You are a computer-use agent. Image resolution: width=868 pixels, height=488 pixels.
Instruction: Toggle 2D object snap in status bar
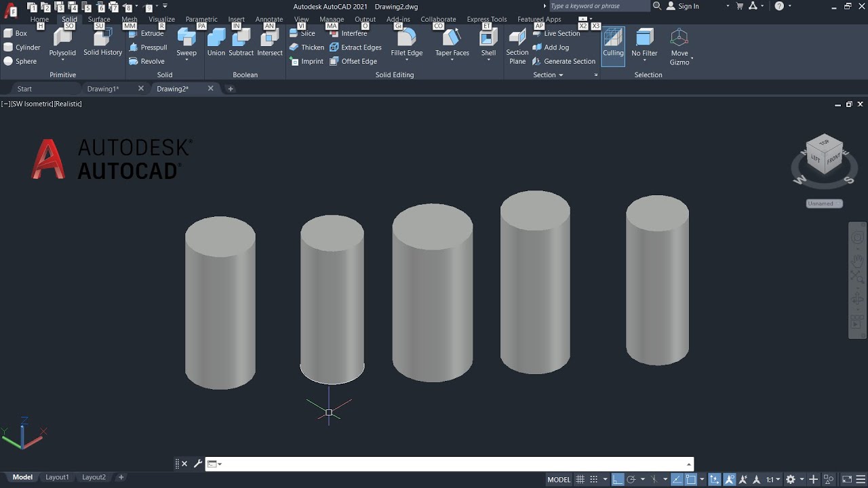point(690,479)
